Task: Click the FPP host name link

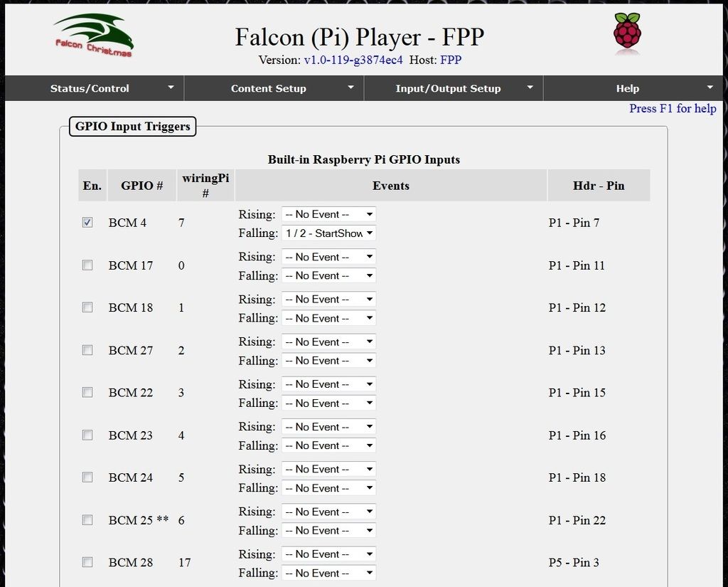Action: (x=451, y=60)
